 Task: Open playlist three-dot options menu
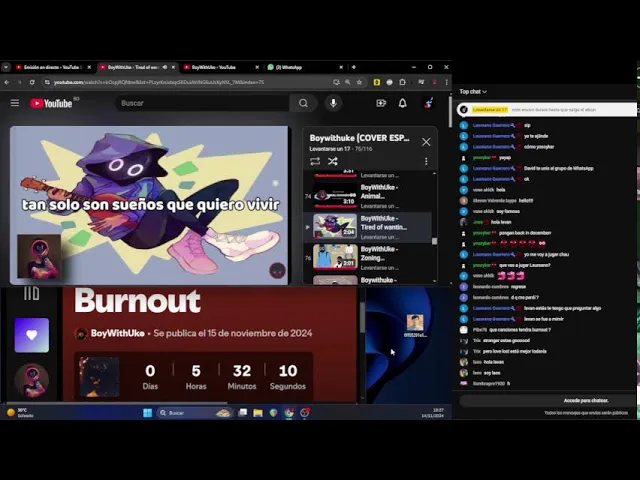point(426,161)
